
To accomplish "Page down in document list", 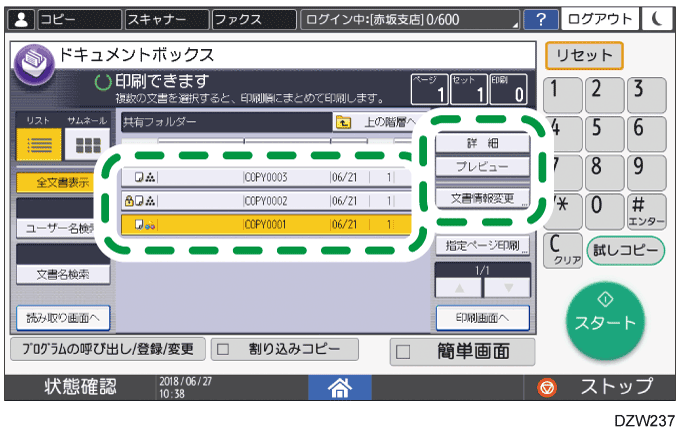I will pos(508,288).
